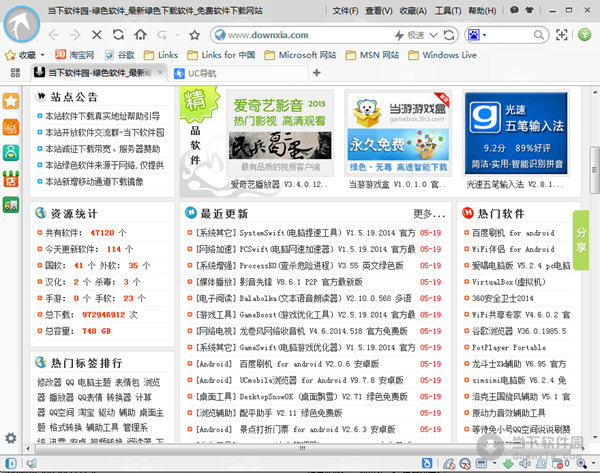Viewport: 600px width, 473px height.
Task: Expand the undo-close history small arrow
Action: 178,35
